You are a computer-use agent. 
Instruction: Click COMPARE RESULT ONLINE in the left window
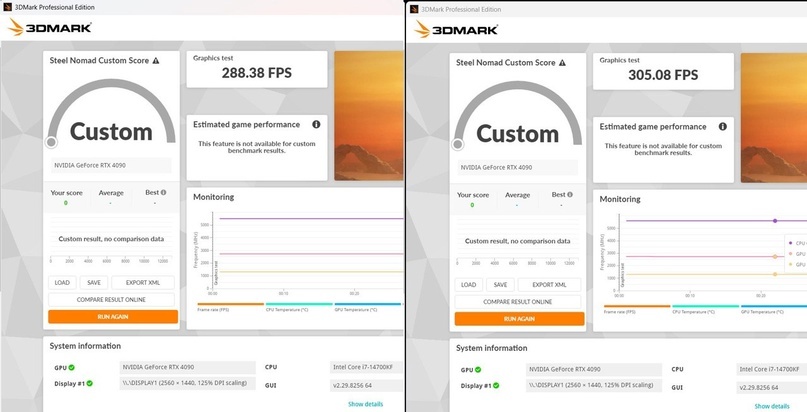[111, 299]
